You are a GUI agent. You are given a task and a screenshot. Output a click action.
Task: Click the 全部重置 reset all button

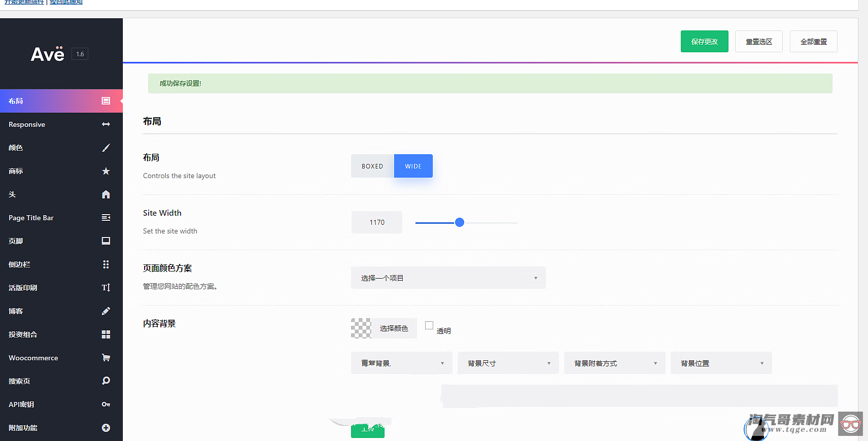(x=814, y=41)
